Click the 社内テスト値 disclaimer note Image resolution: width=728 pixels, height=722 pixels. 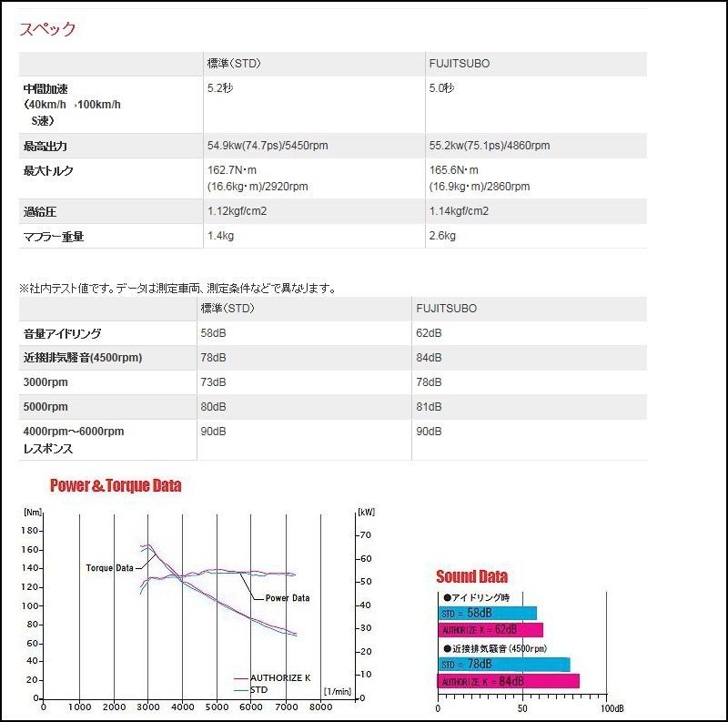[x=178, y=289]
